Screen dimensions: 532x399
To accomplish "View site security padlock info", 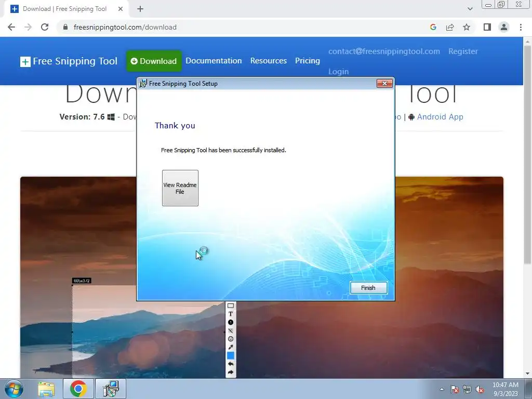I will pos(65,27).
